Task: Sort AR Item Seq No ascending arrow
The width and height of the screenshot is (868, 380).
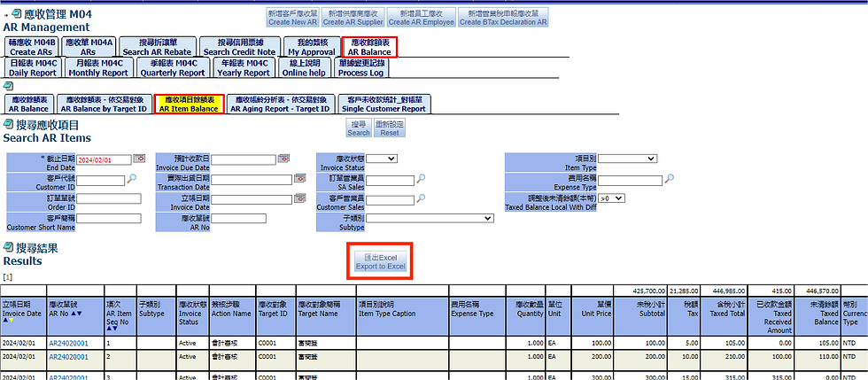Action: (x=108, y=328)
